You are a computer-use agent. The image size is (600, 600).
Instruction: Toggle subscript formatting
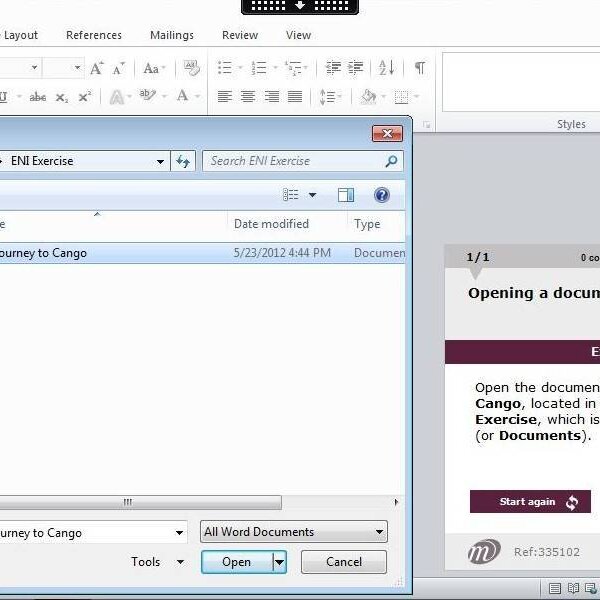[x=62, y=97]
